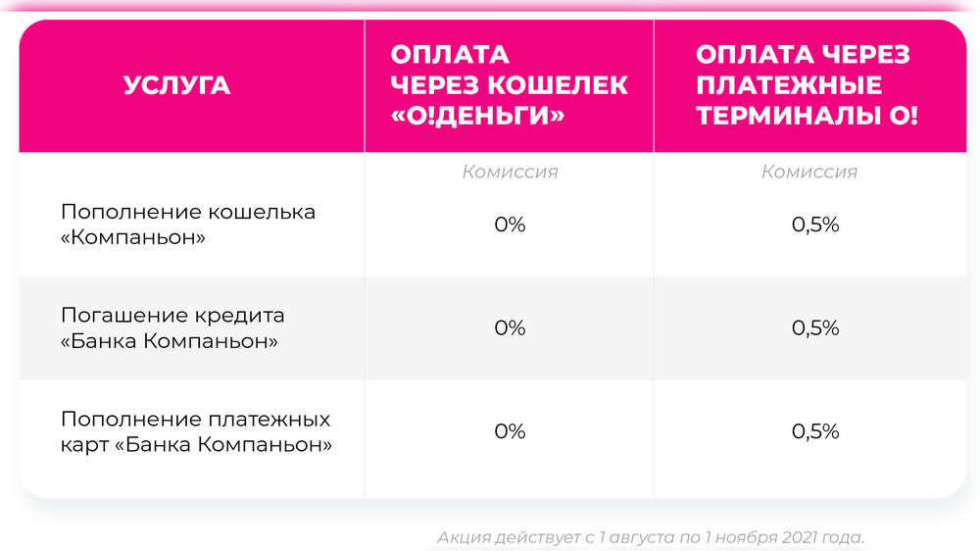This screenshot has height=551, width=980.
Task: Click the «О!ДЕНЬГИ» word in header
Action: [479, 116]
